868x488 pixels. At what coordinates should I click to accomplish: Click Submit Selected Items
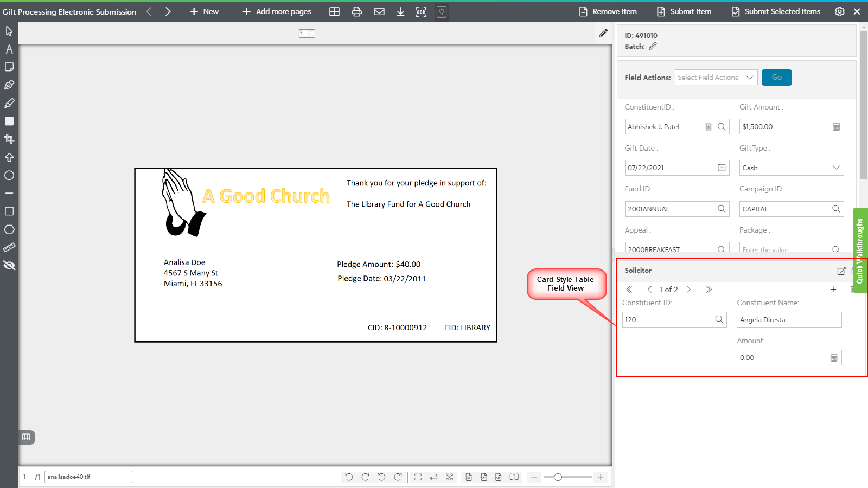776,12
